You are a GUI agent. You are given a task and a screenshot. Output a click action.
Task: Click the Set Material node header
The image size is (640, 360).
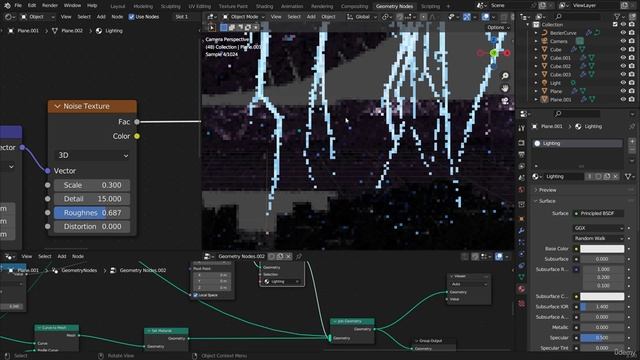click(166, 331)
